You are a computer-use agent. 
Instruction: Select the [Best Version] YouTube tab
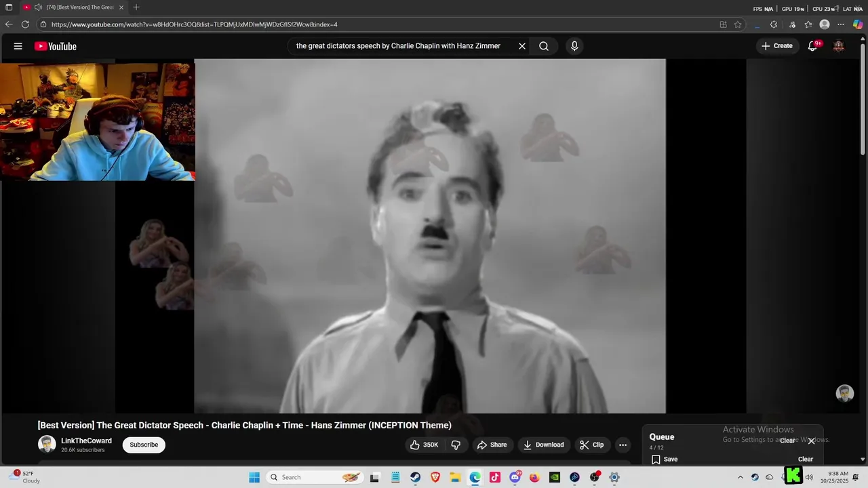coord(74,7)
